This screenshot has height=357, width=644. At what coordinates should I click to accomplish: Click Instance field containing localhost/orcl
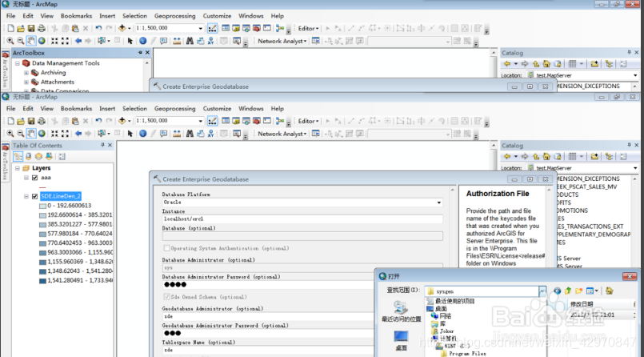pos(302,219)
